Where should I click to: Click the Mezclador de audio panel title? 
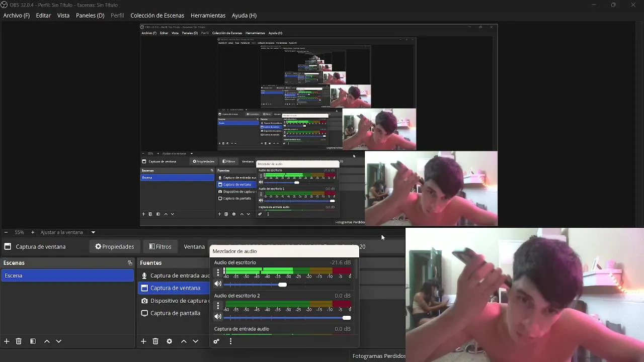coord(234,251)
